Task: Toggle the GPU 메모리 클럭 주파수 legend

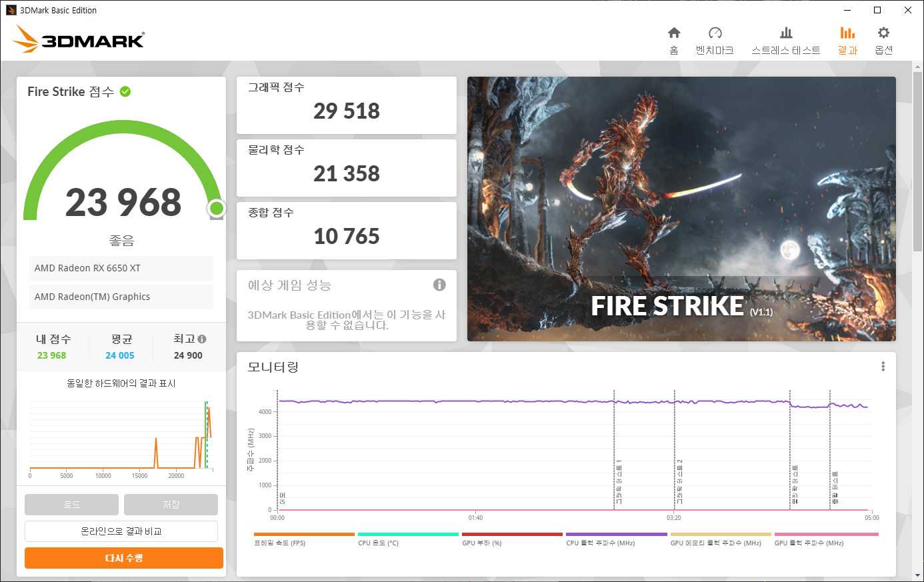Action: 721,539
